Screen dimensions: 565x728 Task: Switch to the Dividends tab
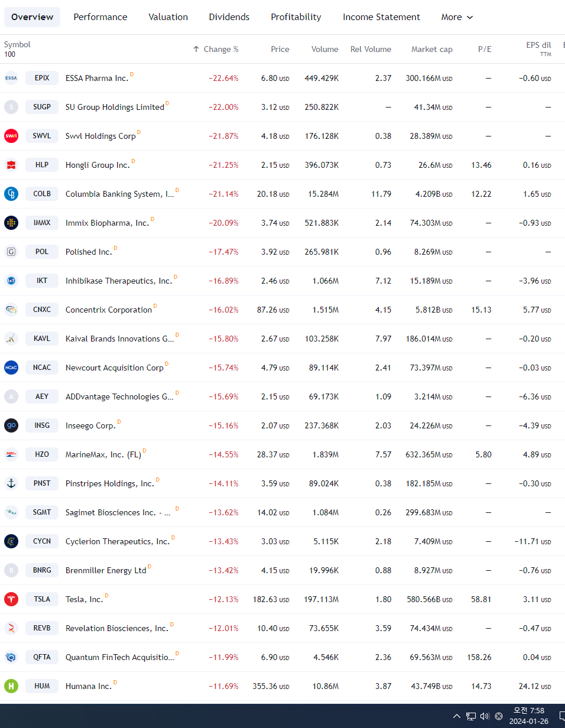229,17
